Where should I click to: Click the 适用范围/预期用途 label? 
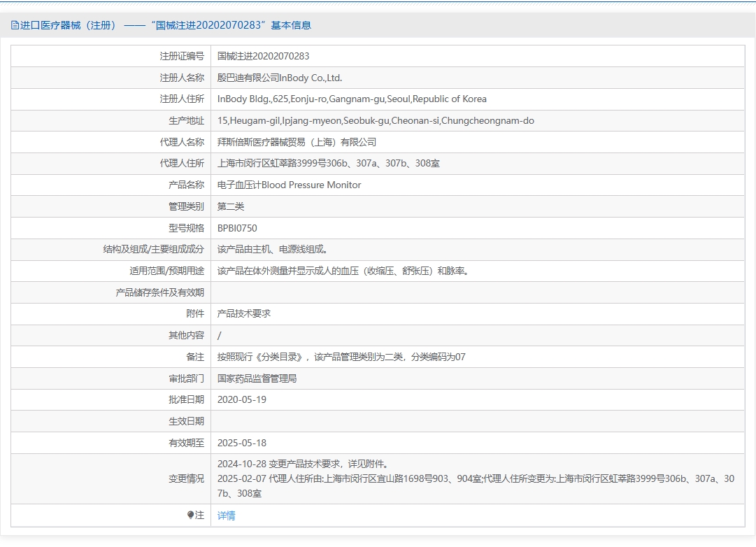(167, 271)
